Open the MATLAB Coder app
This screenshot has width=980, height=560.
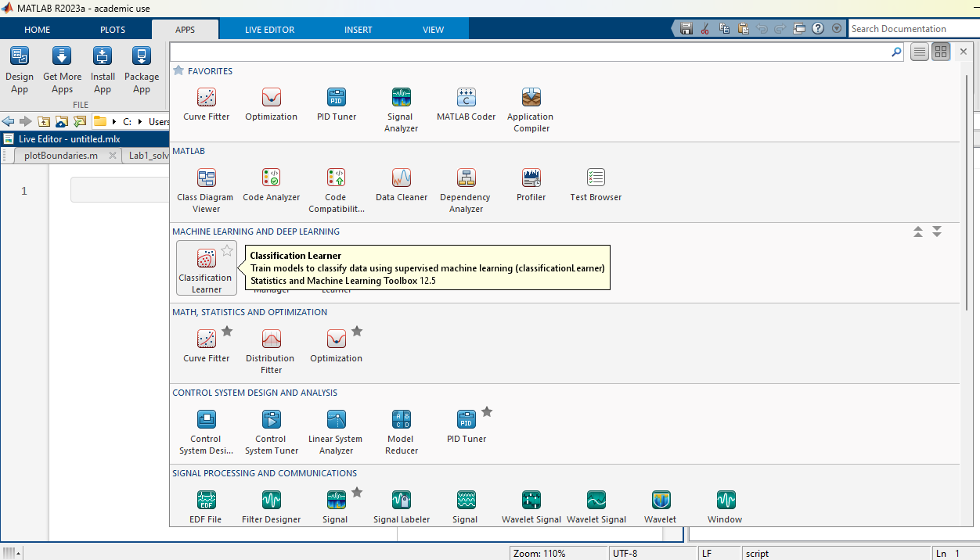tap(466, 99)
